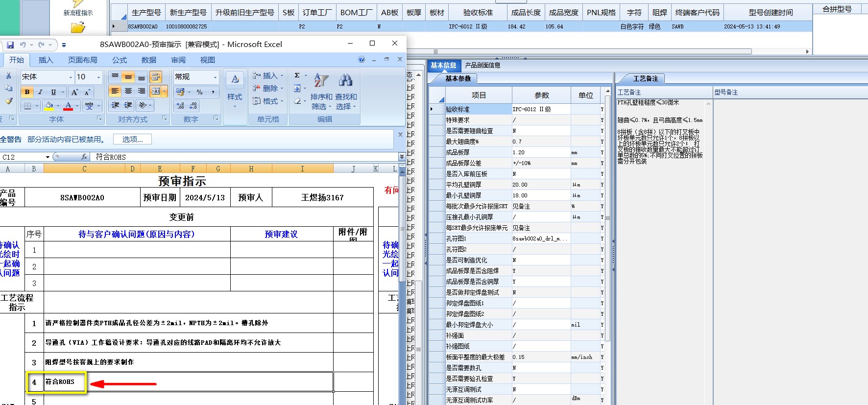Screen dimensions: 868x405
Task: Expand the formula bar chevron
Action: click(402, 156)
